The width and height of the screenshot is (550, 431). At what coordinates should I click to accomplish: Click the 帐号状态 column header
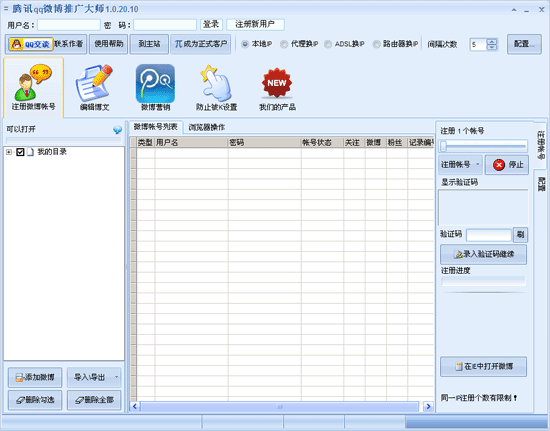322,142
